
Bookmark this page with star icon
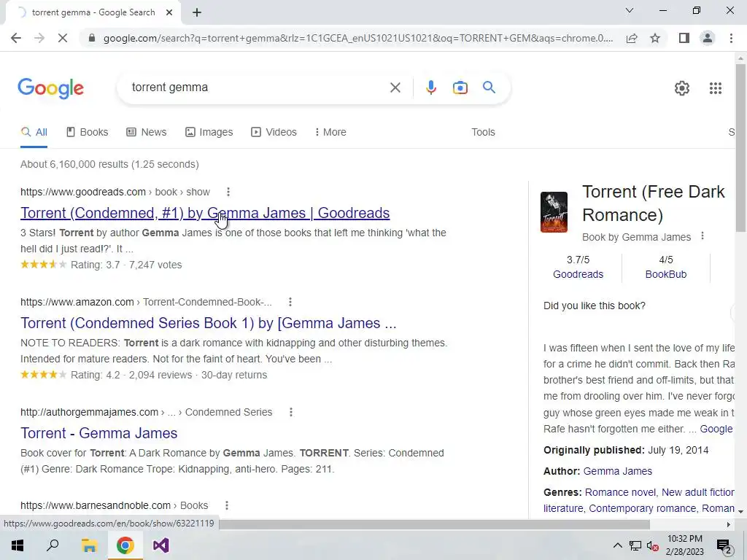tap(656, 38)
